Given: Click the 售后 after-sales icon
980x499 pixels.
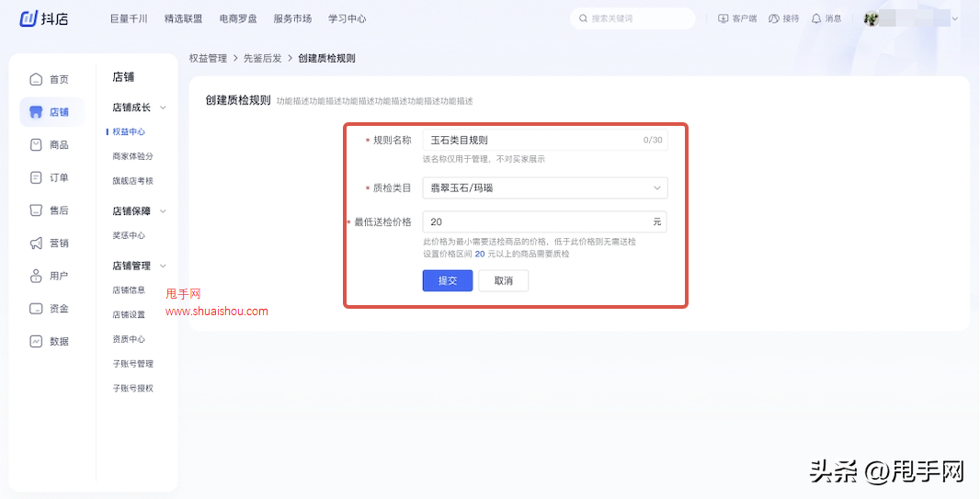Looking at the screenshot, I should tap(36, 210).
